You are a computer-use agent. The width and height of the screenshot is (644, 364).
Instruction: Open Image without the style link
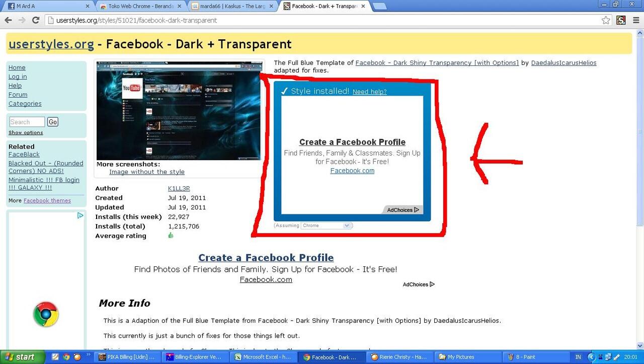(147, 172)
